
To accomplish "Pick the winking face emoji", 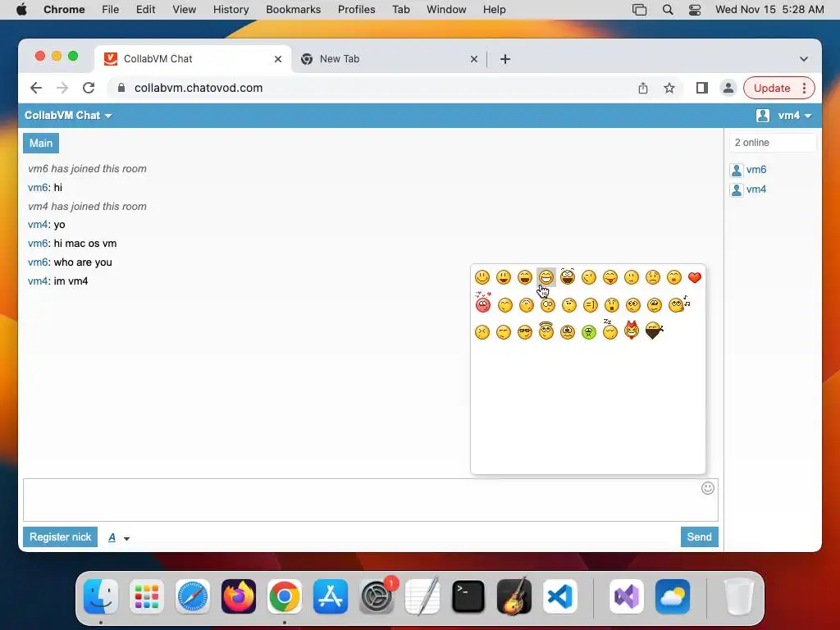I will click(x=589, y=277).
